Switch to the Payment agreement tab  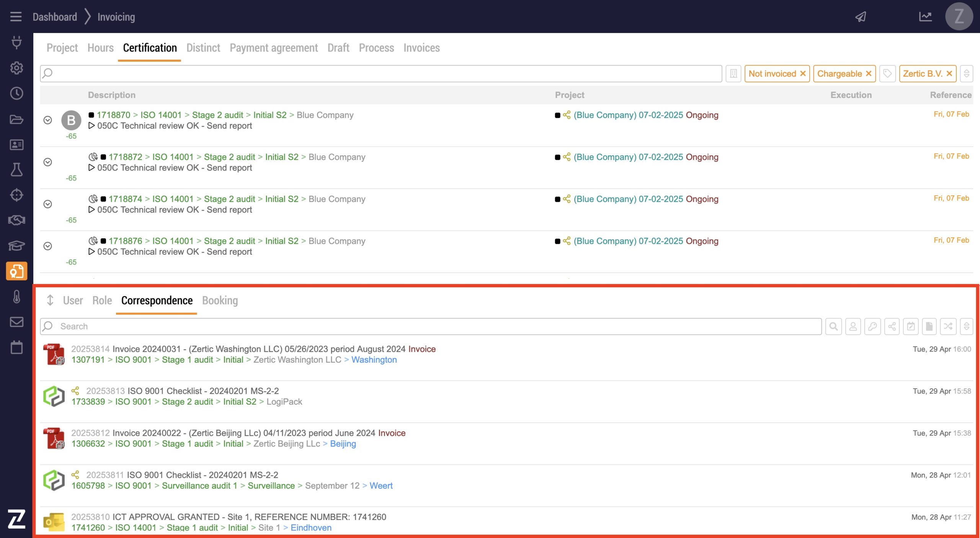coord(273,48)
